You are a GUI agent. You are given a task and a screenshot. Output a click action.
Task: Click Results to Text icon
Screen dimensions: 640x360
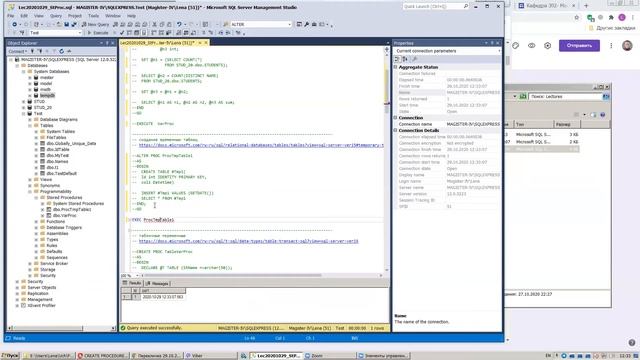click(179, 33)
